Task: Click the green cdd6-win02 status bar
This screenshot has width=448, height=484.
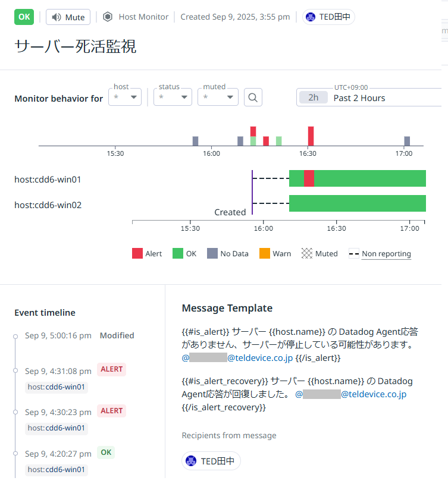Action: point(357,203)
